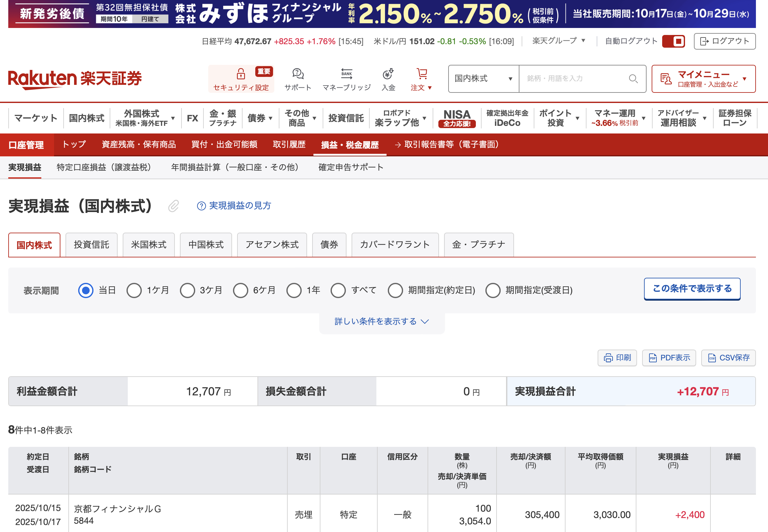The width and height of the screenshot is (768, 532).
Task: Select the すべて period radio button
Action: [338, 290]
